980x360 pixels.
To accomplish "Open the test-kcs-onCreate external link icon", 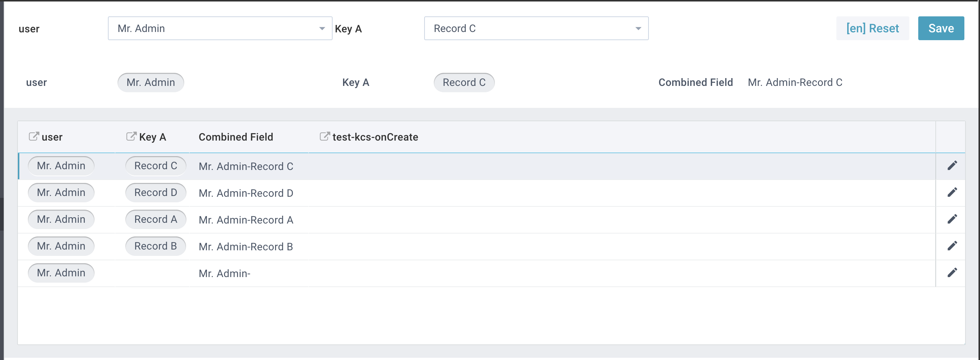I will coord(324,136).
